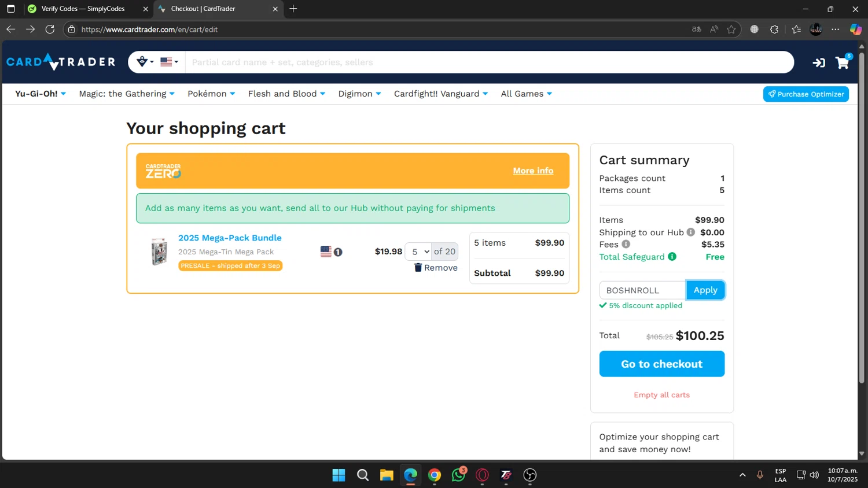Open Google Chrome from taskbar
Viewport: 868px width, 488px height.
(435, 475)
